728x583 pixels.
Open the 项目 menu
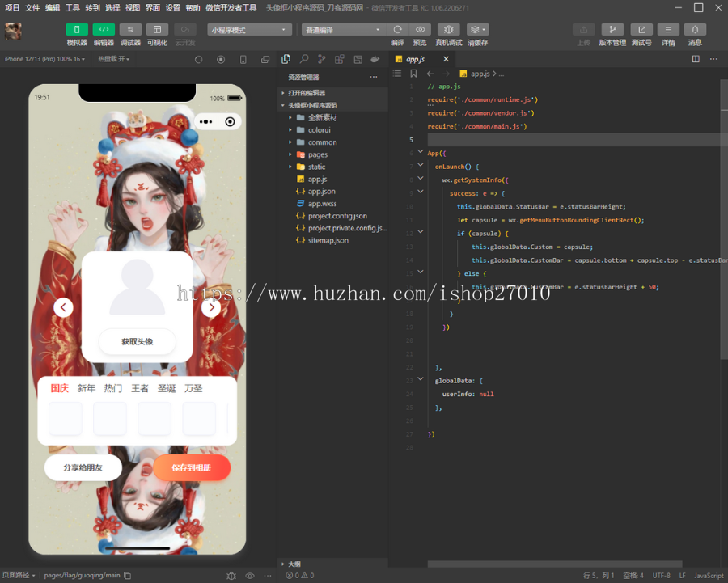[x=12, y=7]
